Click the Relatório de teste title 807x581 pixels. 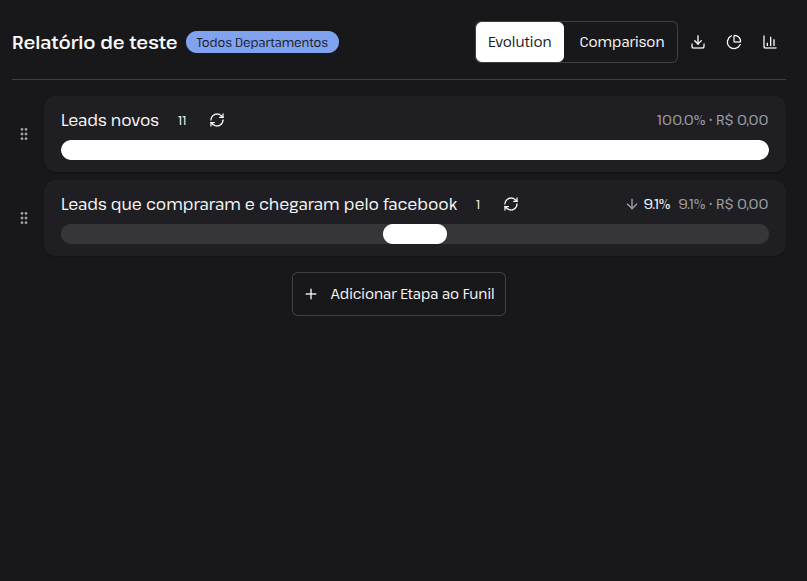coord(95,43)
